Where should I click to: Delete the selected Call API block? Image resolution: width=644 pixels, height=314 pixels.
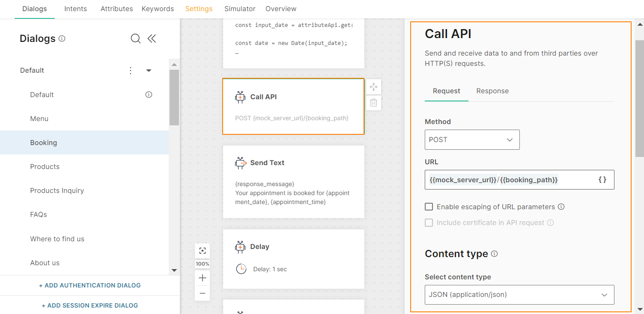(x=373, y=103)
